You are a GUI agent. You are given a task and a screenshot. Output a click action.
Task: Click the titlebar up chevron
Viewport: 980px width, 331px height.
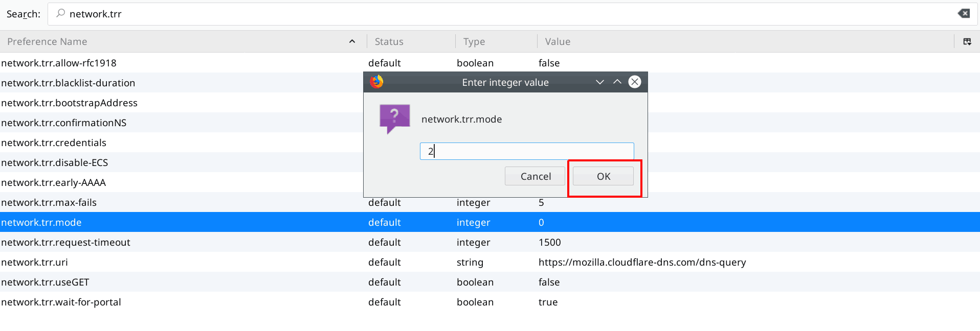click(617, 82)
